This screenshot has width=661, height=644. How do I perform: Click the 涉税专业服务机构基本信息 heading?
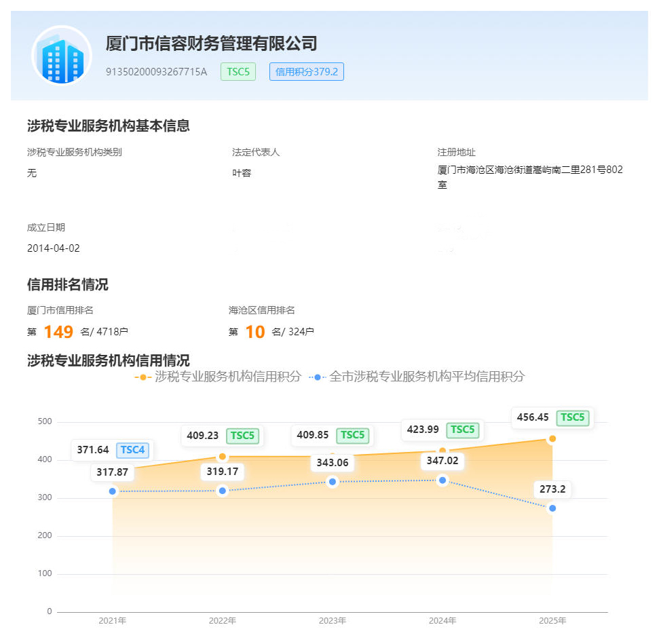pyautogui.click(x=109, y=126)
